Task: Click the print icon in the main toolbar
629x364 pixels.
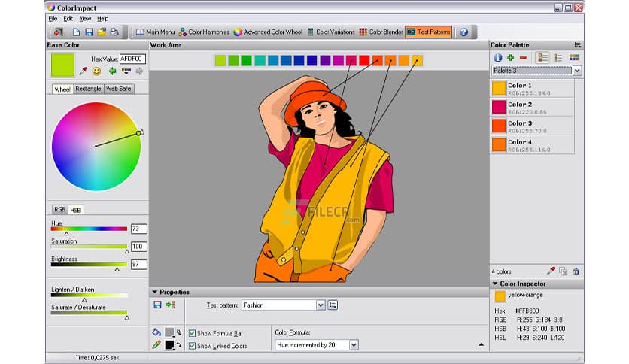Action: coord(114,32)
